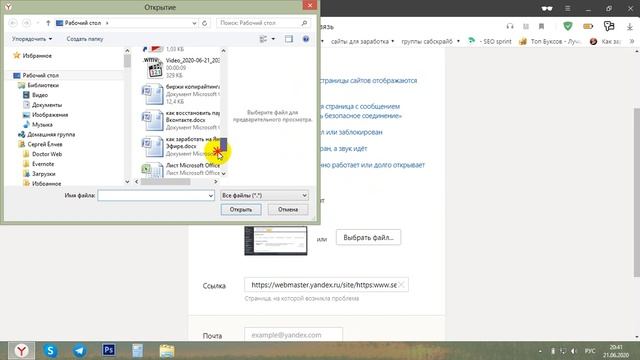This screenshot has height=360, width=640.
Task: Open the Загрузки folder
Action: [43, 174]
